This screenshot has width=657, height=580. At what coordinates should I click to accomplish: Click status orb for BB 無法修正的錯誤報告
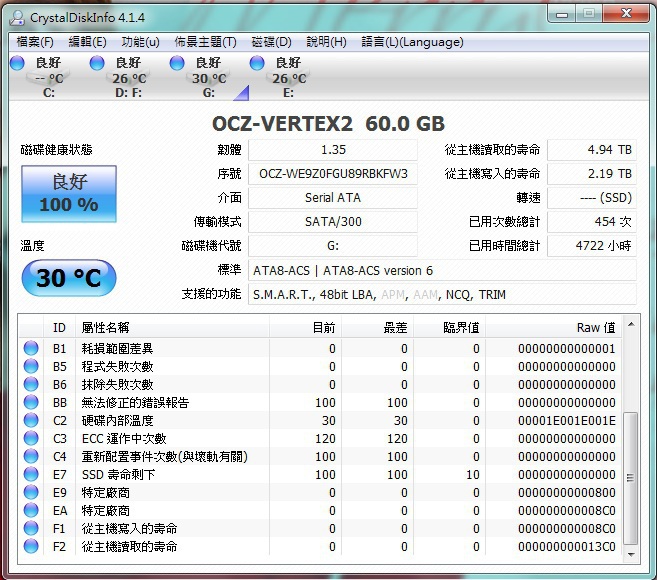tap(31, 402)
